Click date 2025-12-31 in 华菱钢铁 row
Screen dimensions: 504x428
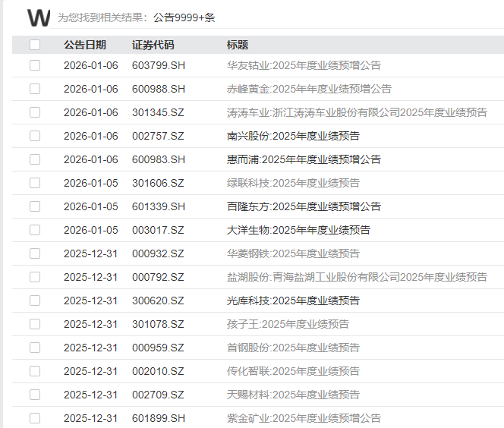click(90, 253)
